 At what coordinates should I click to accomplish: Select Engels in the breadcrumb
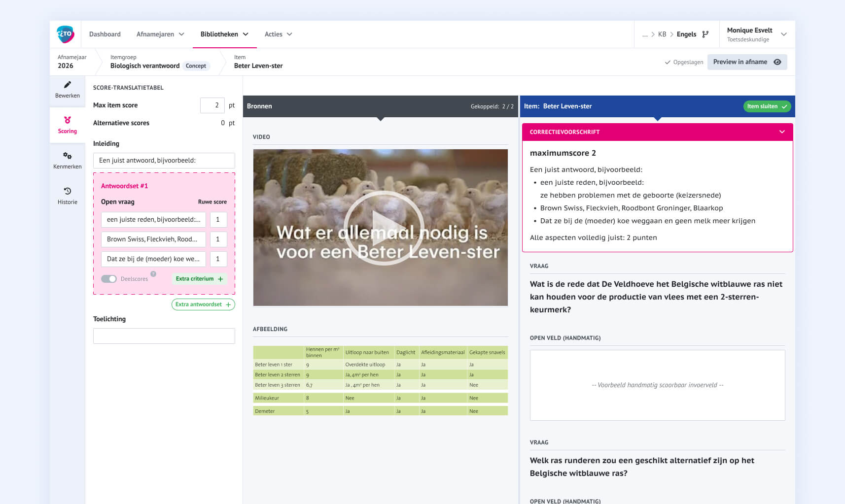coord(686,34)
